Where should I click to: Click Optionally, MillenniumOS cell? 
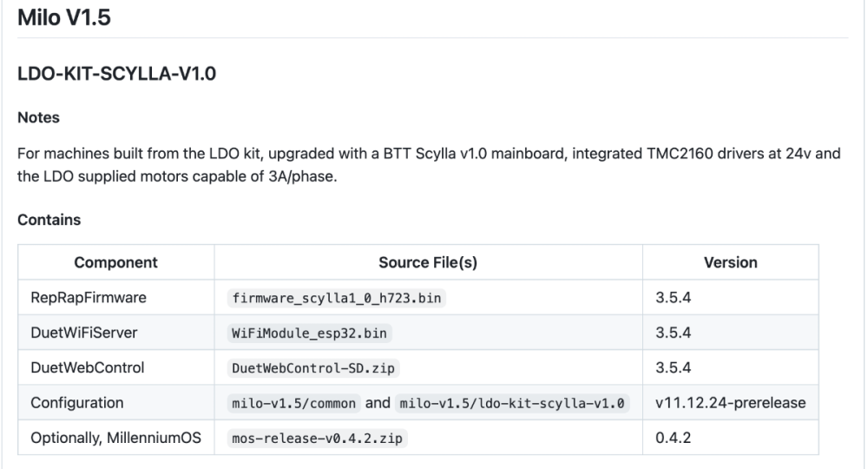[x=115, y=438]
